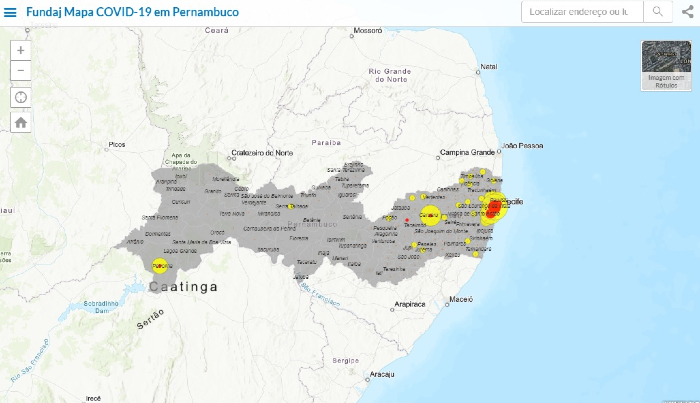Image resolution: width=700 pixels, height=403 pixels.
Task: Select the large red circle at Recife
Action: pos(494,208)
